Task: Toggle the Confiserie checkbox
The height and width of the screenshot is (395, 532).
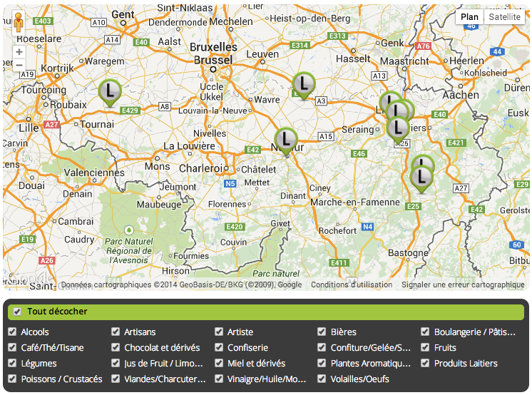Action: tap(219, 347)
